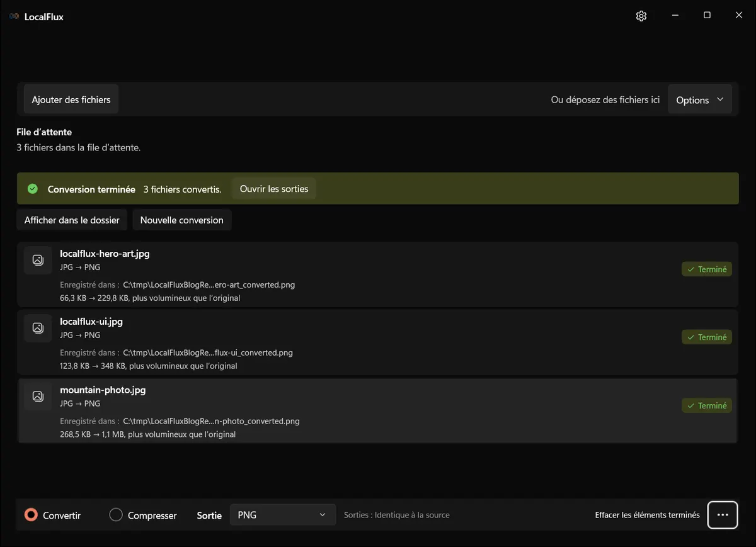This screenshot has height=547, width=756.
Task: Click the LocalFlux infinity logo icon
Action: pyautogui.click(x=14, y=16)
